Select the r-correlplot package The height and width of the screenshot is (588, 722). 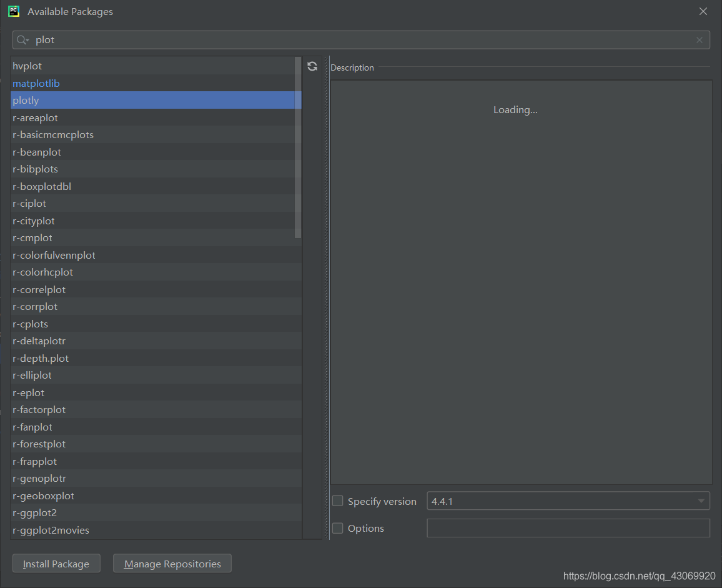tap(39, 289)
